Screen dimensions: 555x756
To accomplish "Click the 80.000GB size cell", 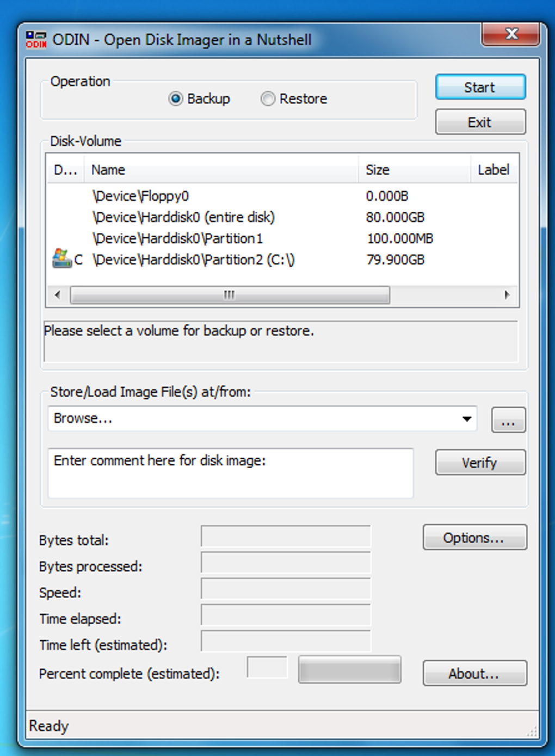I will click(x=395, y=217).
